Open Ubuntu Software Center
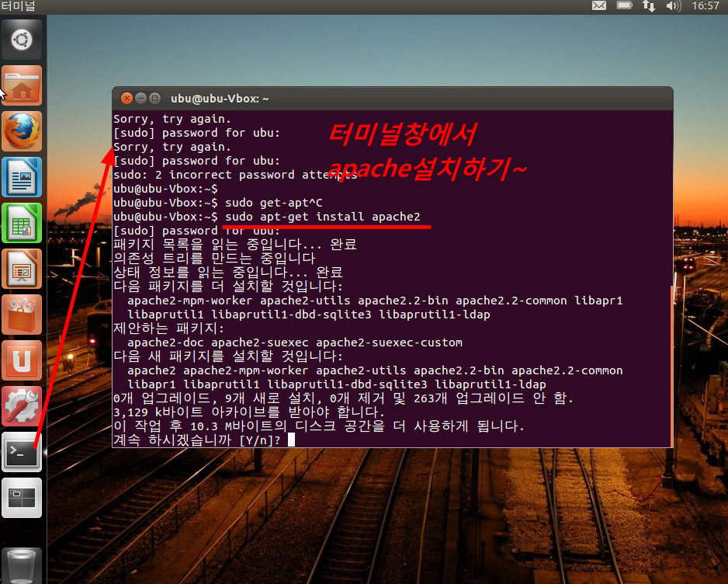 [x=21, y=314]
